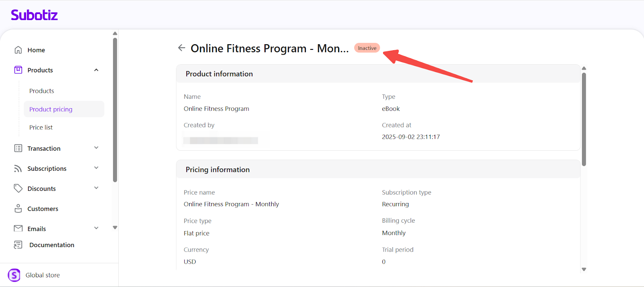Click the Subotiz logo link
The width and height of the screenshot is (644, 287).
34,15
